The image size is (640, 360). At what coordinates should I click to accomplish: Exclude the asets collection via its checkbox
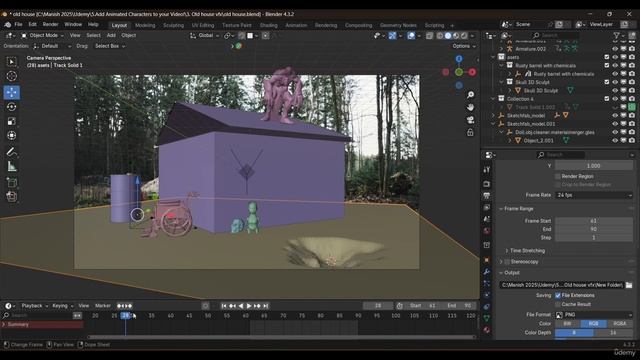[x=607, y=57]
